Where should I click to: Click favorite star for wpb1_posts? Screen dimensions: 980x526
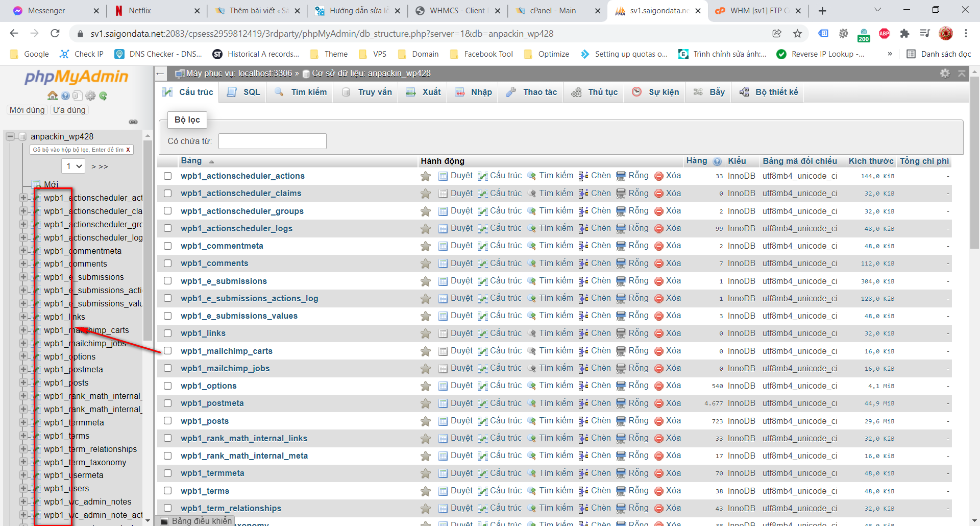[425, 421]
